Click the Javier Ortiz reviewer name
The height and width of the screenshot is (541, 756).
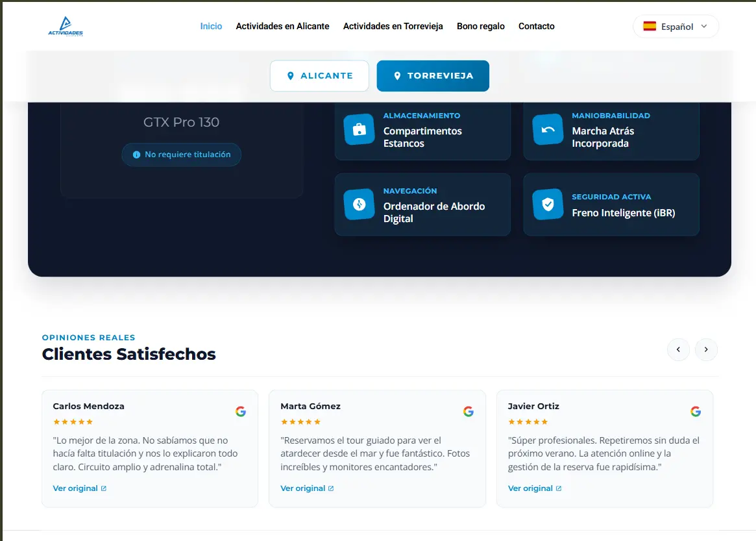coord(533,407)
